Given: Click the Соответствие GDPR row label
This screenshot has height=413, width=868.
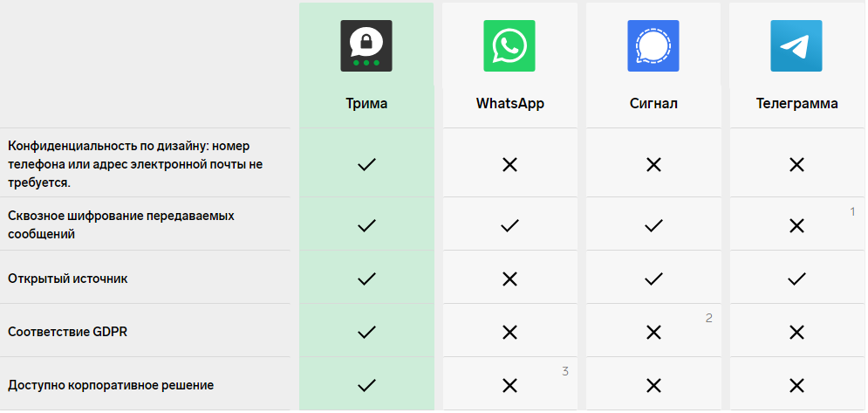Looking at the screenshot, I should click(67, 332).
